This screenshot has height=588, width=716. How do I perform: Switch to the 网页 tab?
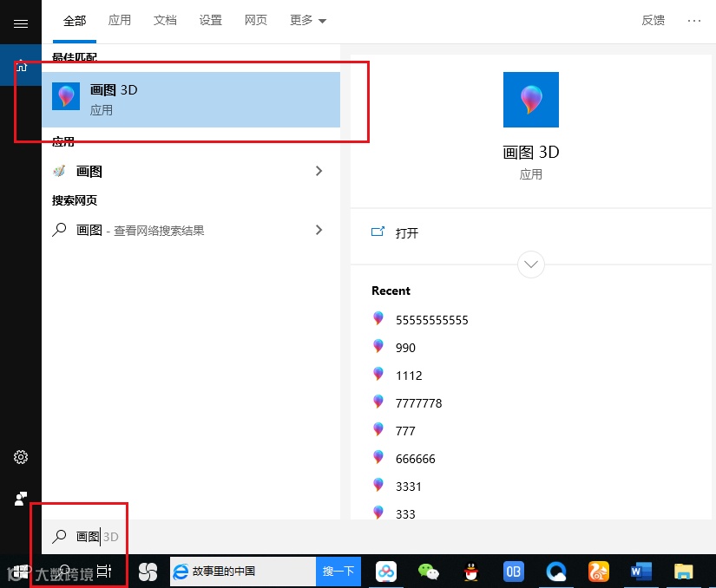coord(256,21)
